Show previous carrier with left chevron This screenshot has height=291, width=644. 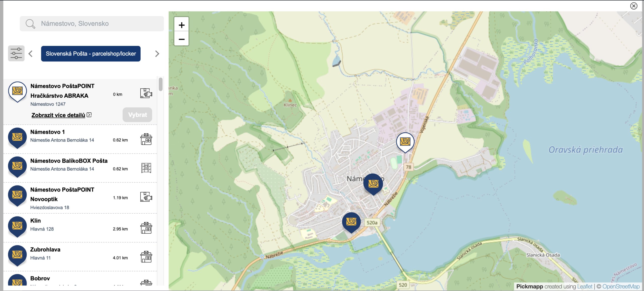(x=31, y=54)
